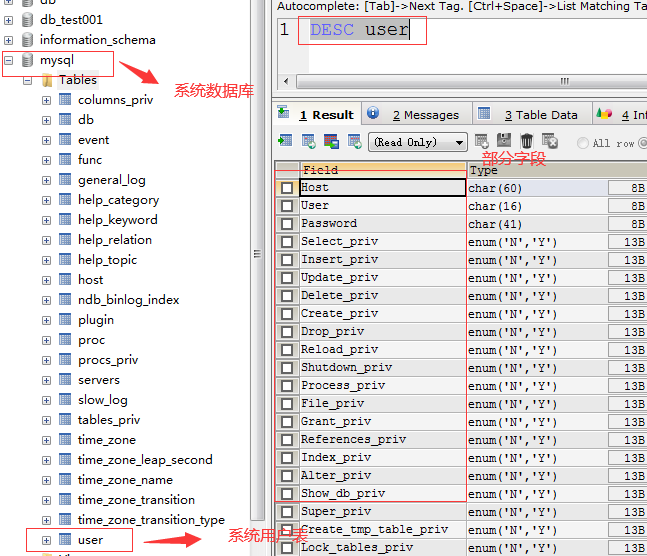This screenshot has height=556, width=647.
Task: Click the Reload_priv field cell
Action: tap(383, 350)
